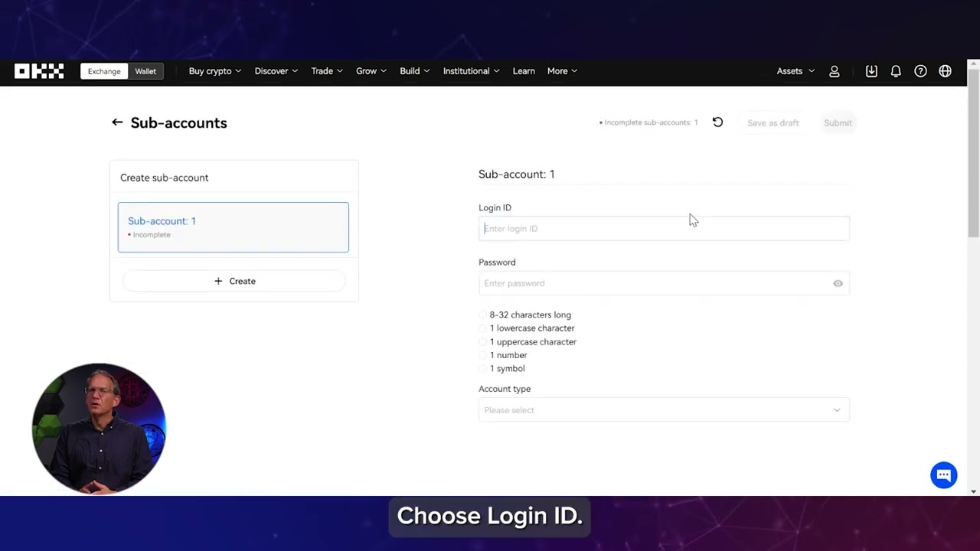Open the chat support bubble
This screenshot has height=551, width=980.
(x=944, y=474)
